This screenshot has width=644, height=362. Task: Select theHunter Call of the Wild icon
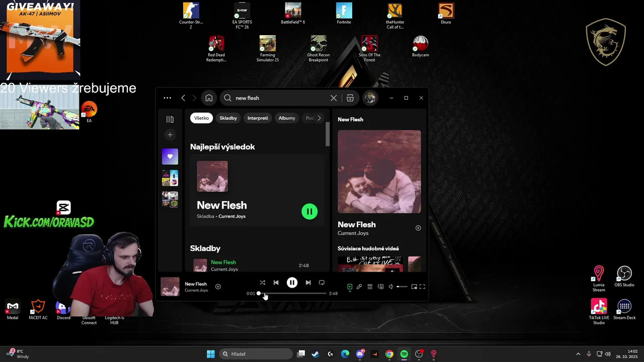(395, 16)
